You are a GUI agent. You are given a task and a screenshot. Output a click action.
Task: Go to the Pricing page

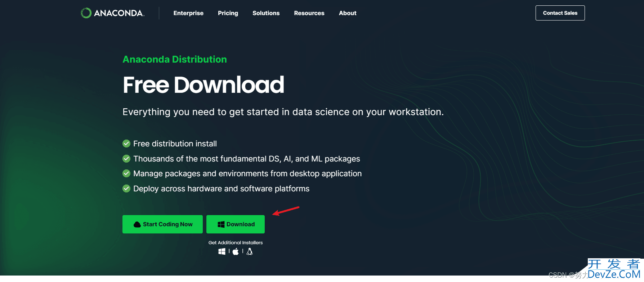pos(228,13)
